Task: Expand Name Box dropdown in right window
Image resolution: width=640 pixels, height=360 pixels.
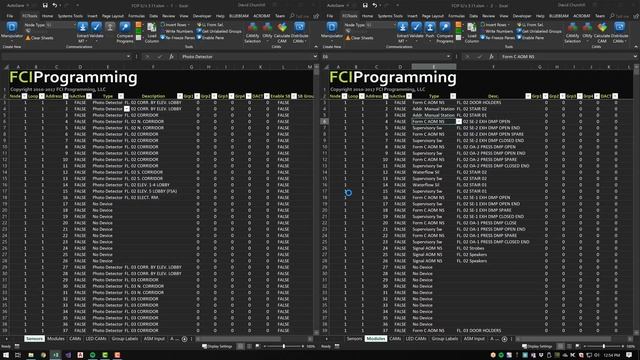Action: point(448,56)
